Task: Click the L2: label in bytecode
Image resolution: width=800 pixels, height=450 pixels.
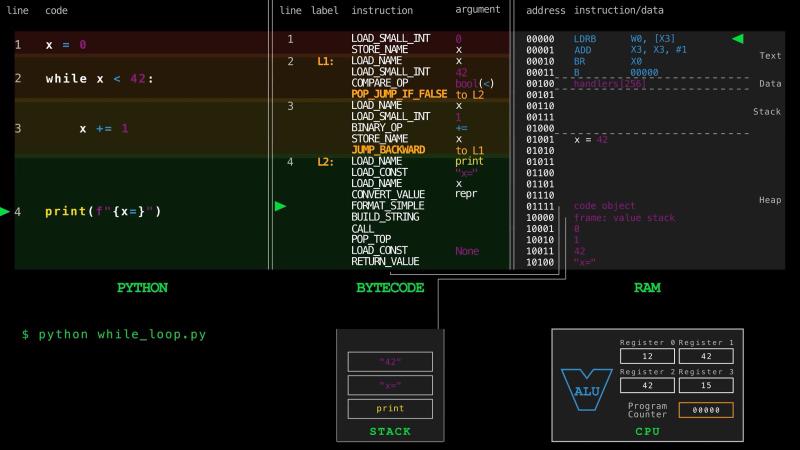Action: 326,162
